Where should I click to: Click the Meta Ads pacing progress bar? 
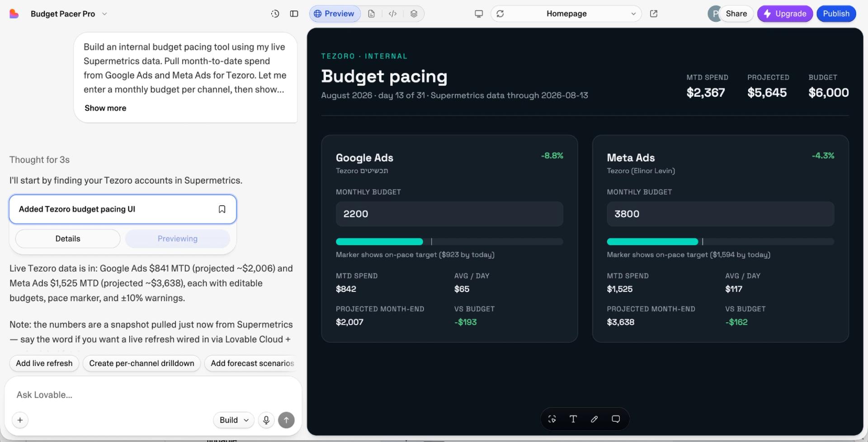[x=720, y=242]
